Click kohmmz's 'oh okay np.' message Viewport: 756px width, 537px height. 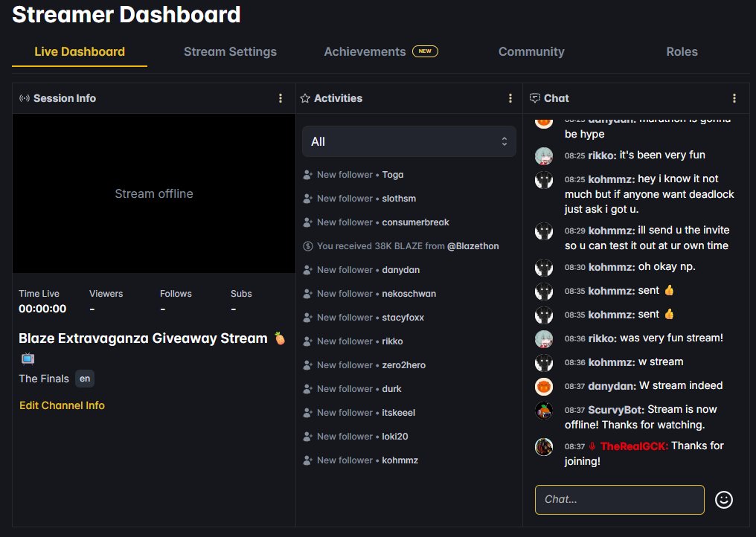coord(667,266)
